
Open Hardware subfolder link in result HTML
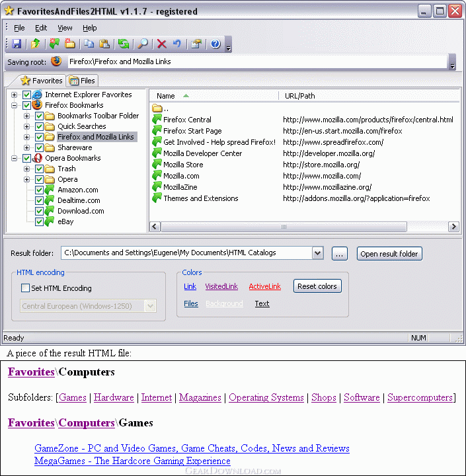pyautogui.click(x=114, y=397)
